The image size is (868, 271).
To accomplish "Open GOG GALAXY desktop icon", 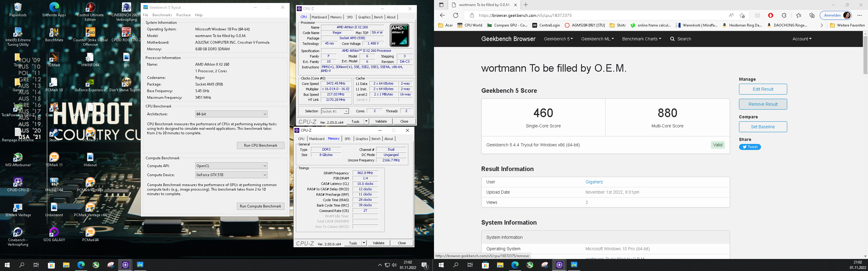I will (54, 234).
